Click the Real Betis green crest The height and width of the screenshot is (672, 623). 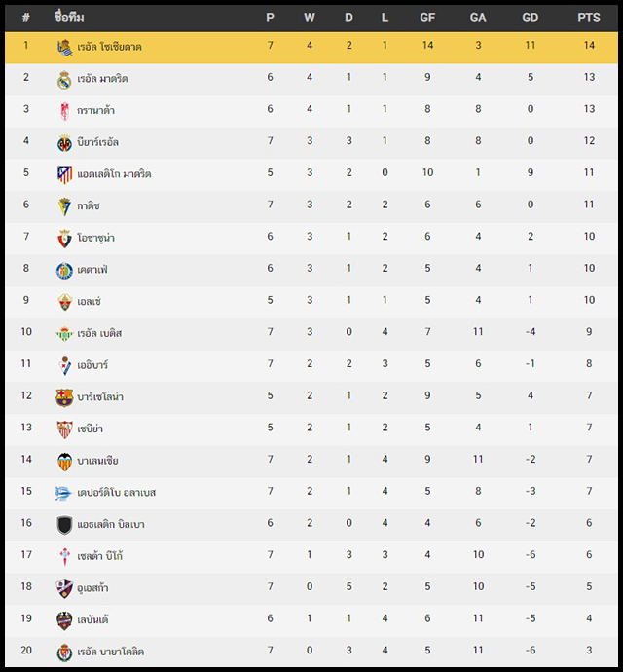64,334
